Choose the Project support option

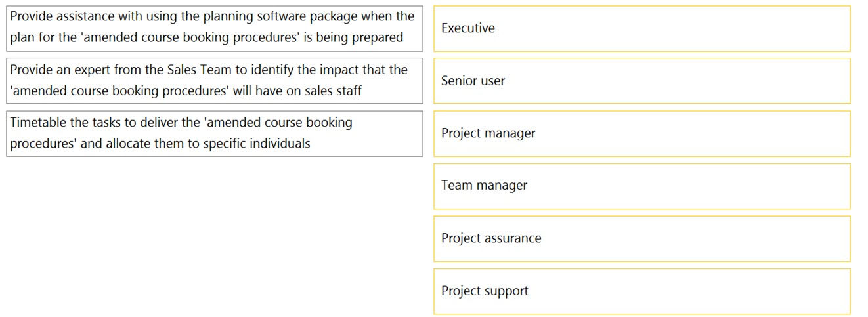(x=641, y=291)
